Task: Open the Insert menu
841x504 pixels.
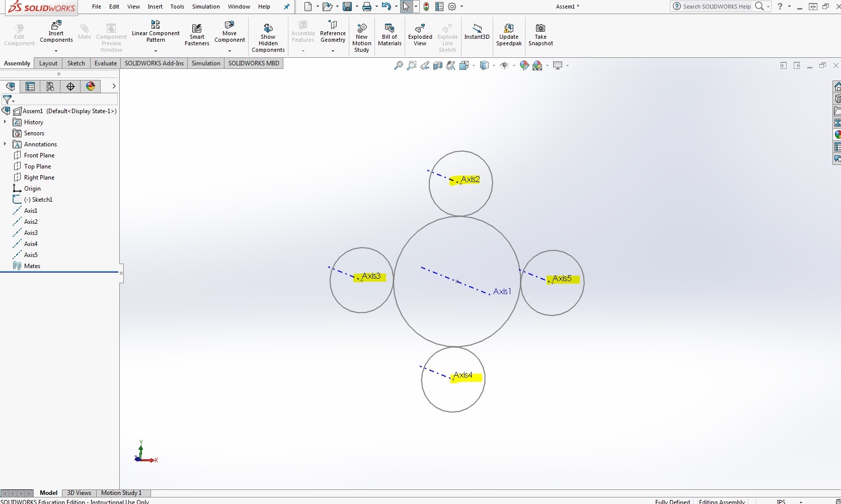Action: [x=155, y=7]
